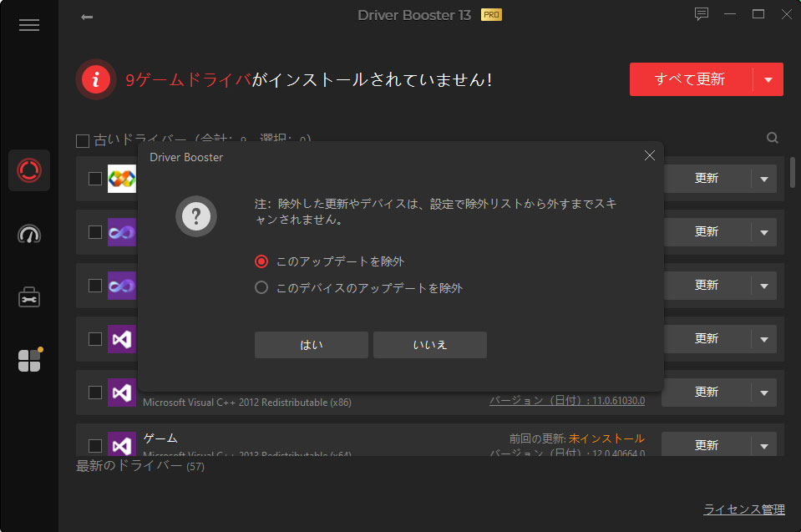Open the バージョン 11.0.61030.0 link
This screenshot has width=801, height=532.
pos(567,401)
